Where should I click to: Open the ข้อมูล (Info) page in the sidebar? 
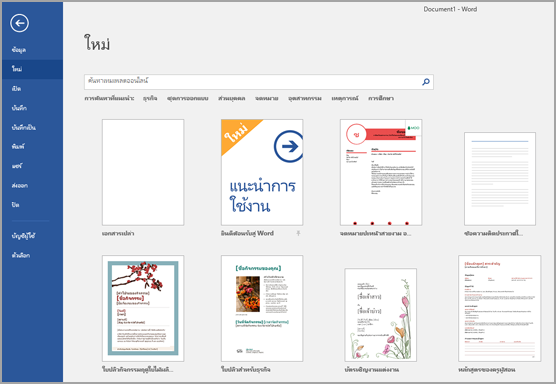pyautogui.click(x=19, y=50)
